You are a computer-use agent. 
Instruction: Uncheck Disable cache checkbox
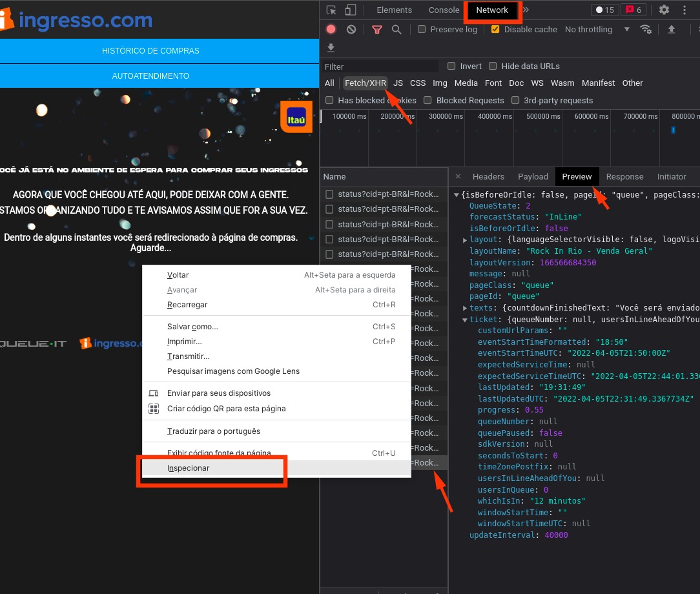tap(495, 30)
